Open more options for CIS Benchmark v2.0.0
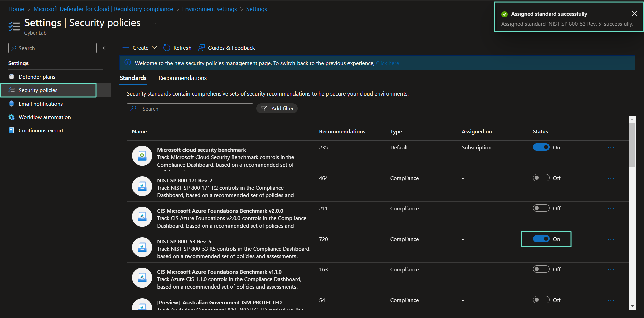 tap(611, 209)
